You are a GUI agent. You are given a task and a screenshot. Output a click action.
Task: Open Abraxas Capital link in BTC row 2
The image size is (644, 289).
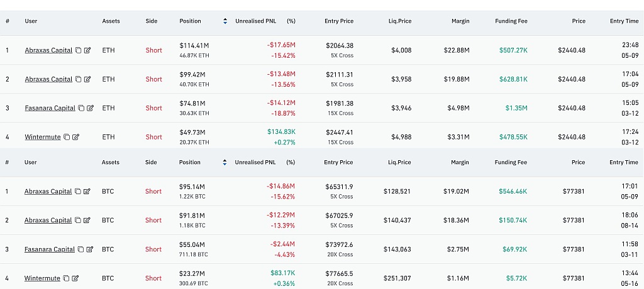(48, 220)
